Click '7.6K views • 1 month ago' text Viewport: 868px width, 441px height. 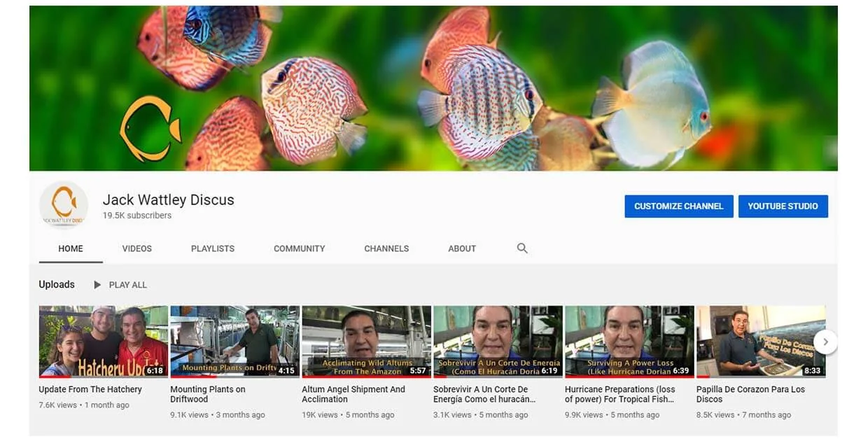(x=84, y=405)
